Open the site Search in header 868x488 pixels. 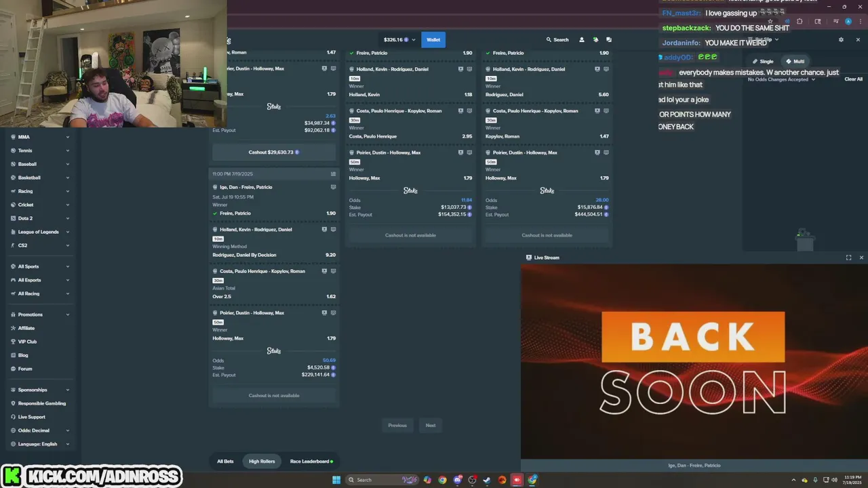point(557,40)
